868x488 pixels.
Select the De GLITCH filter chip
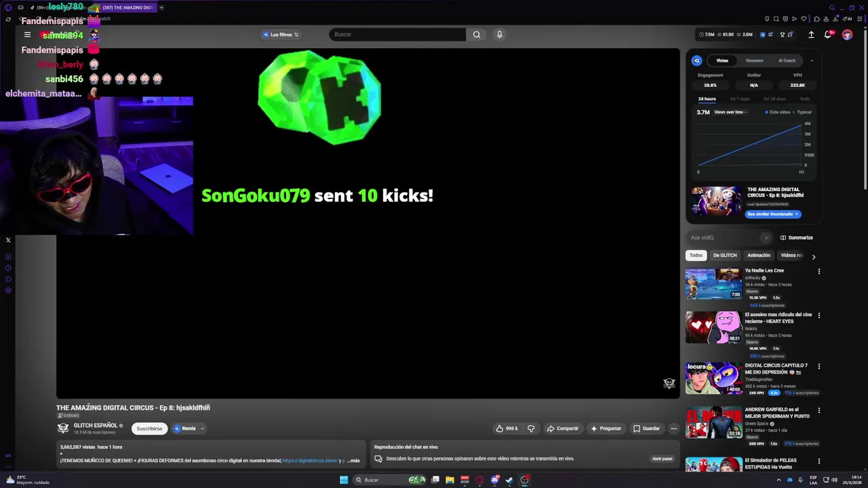coord(725,256)
